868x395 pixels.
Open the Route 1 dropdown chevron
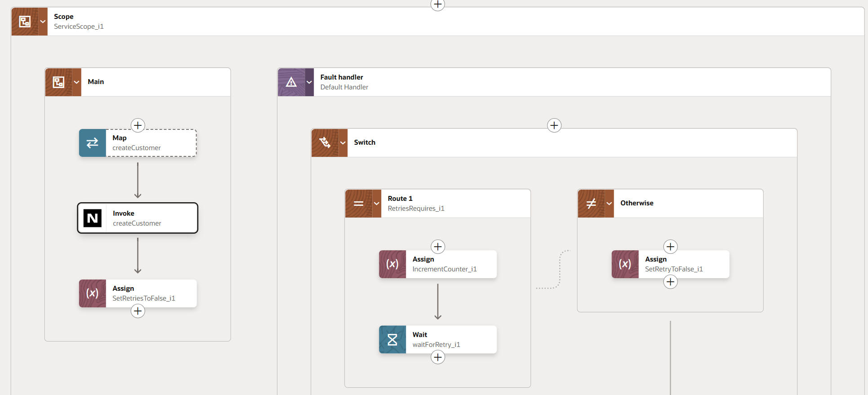377,203
